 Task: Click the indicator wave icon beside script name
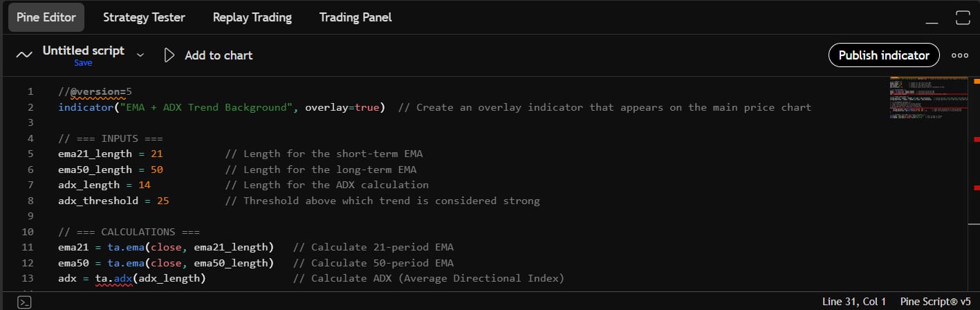24,55
